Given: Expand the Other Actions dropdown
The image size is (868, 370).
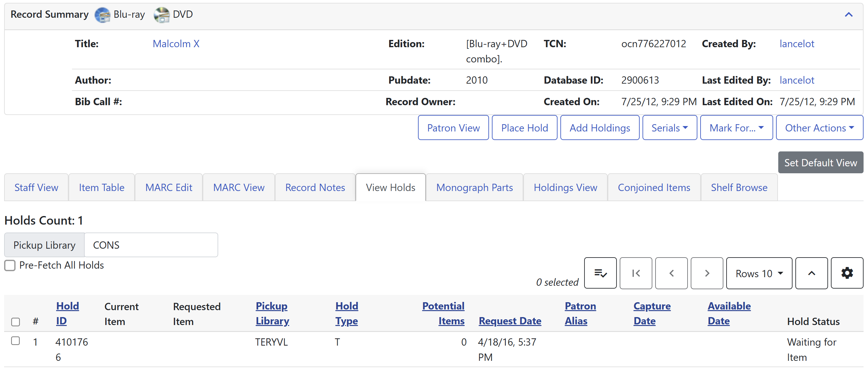Looking at the screenshot, I should click(x=819, y=128).
